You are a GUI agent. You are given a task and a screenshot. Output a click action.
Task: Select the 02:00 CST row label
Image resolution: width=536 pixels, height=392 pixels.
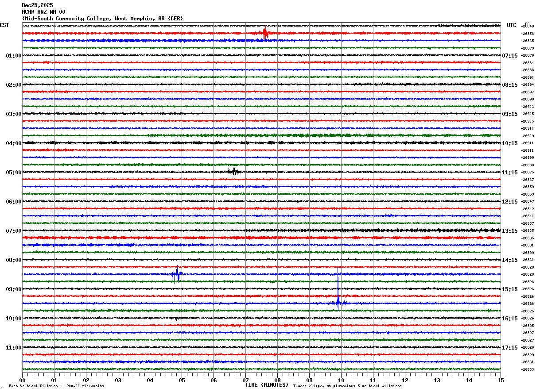point(13,85)
